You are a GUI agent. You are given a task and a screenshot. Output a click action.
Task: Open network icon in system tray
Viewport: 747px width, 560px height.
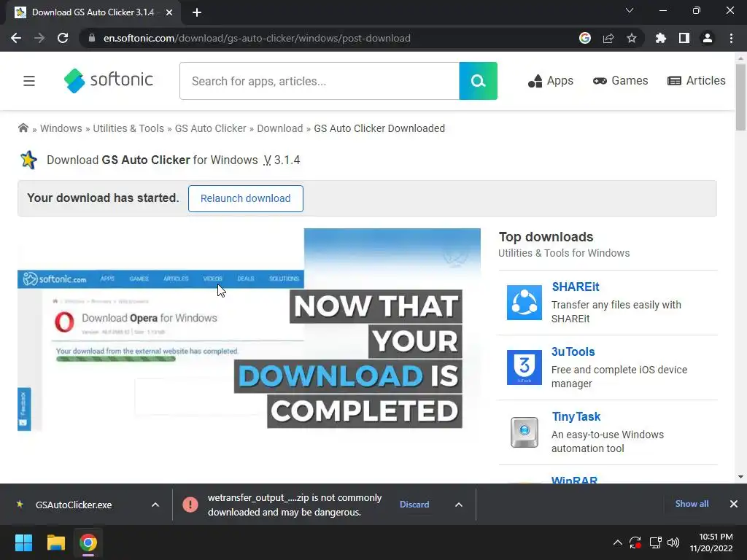[x=656, y=542]
